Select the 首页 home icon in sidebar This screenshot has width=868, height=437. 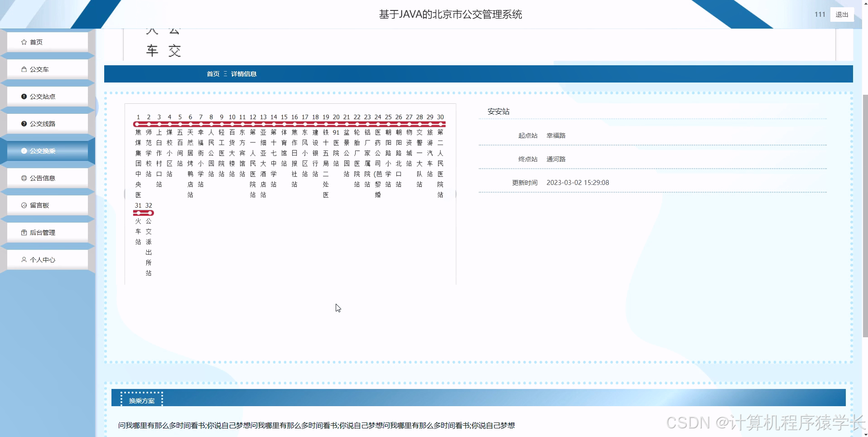point(24,42)
